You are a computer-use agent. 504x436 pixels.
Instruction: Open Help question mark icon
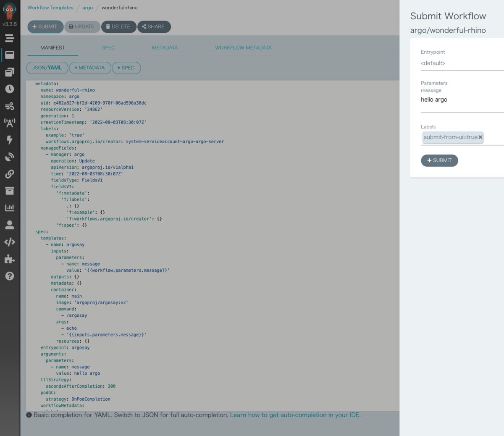coord(10,276)
